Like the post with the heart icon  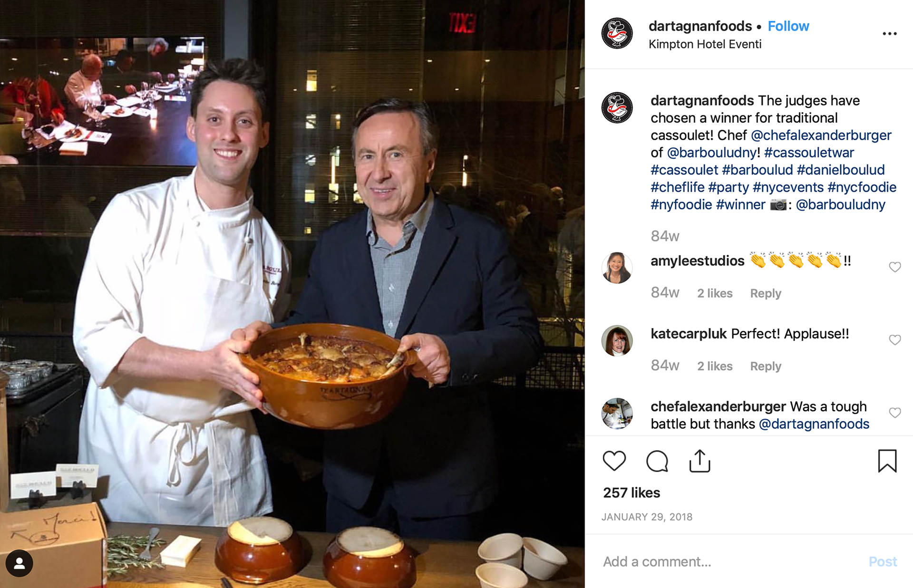point(614,461)
